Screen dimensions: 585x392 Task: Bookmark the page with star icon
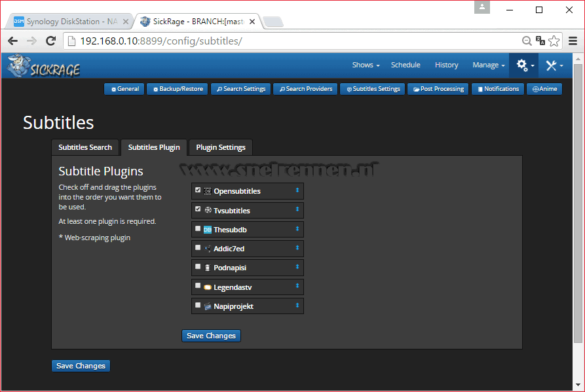tap(554, 41)
